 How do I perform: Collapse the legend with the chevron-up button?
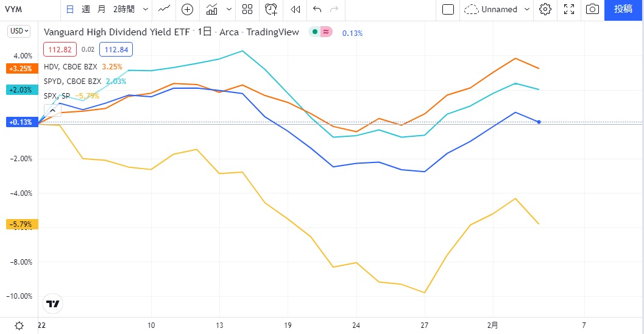point(52,111)
